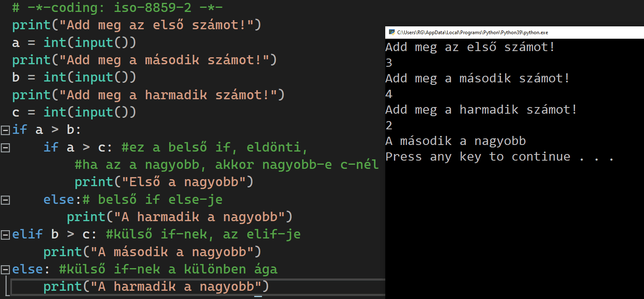The height and width of the screenshot is (299, 644).
Task: Click the Python icon in console title bar
Action: 391,33
